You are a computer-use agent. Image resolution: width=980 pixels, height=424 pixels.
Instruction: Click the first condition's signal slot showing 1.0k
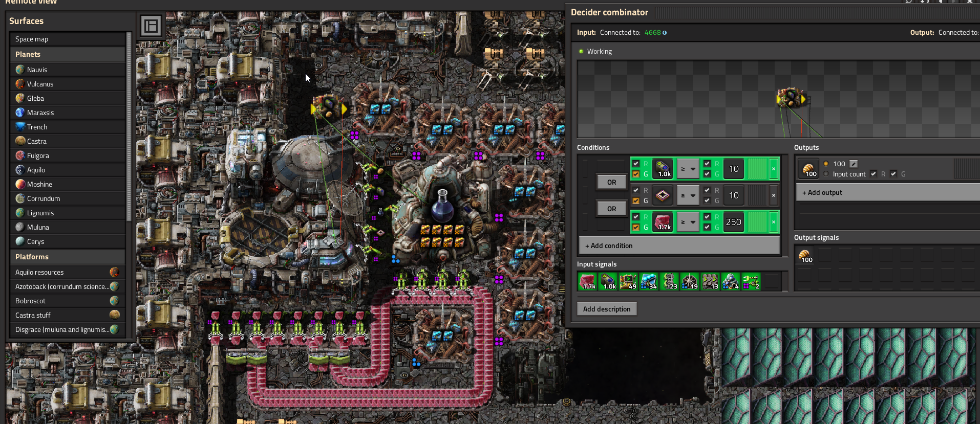[x=663, y=169]
